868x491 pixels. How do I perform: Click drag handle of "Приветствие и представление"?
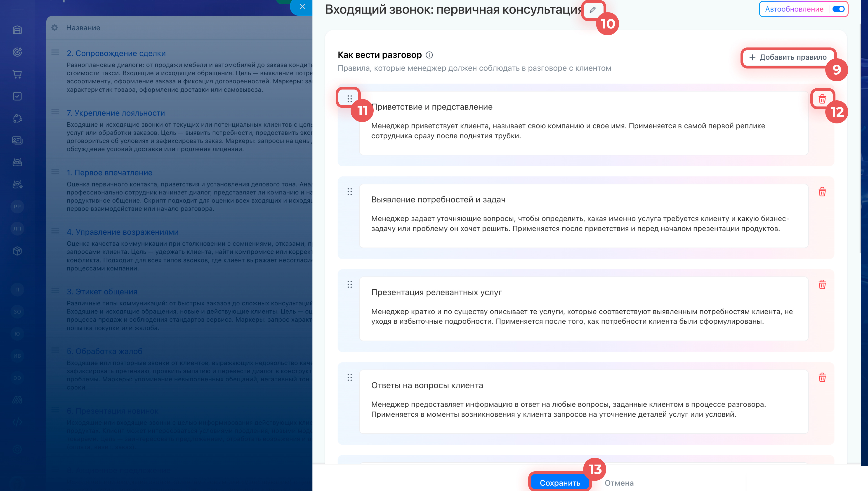tap(349, 99)
